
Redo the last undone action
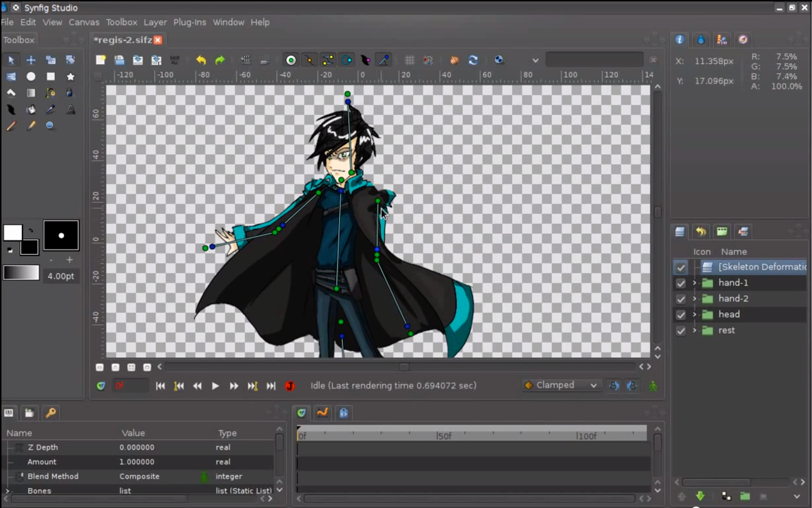(220, 60)
